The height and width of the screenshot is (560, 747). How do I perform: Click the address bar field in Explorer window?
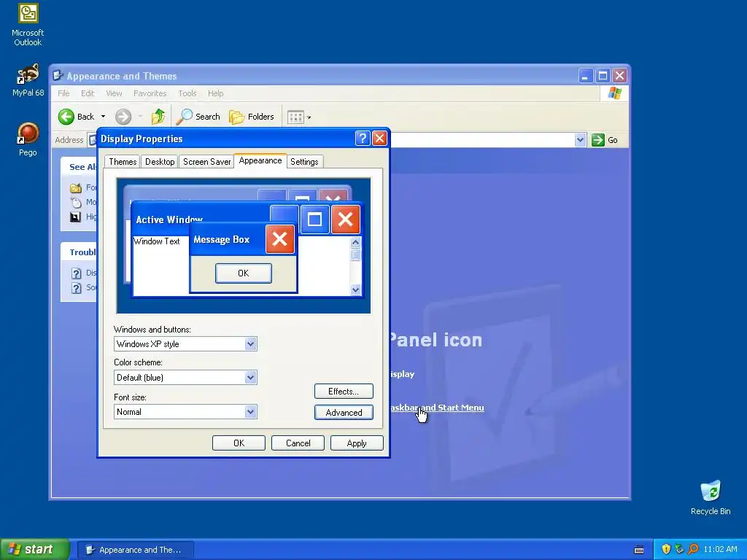(x=482, y=140)
